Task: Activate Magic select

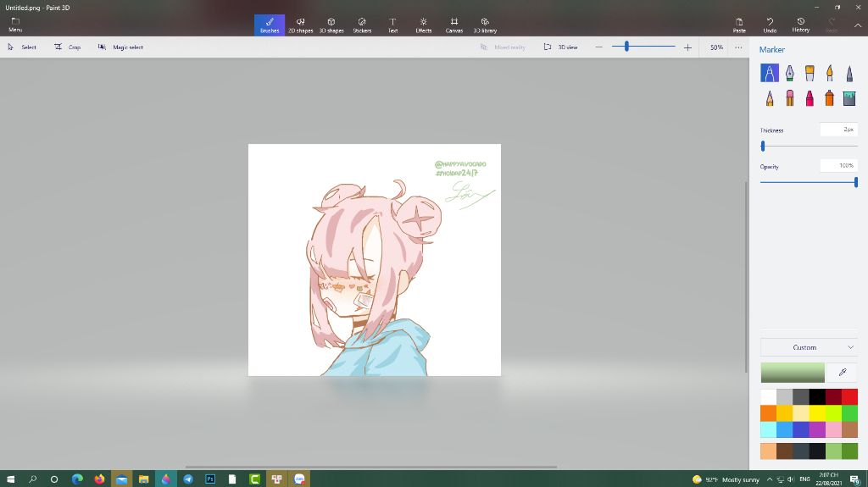Action: [120, 47]
